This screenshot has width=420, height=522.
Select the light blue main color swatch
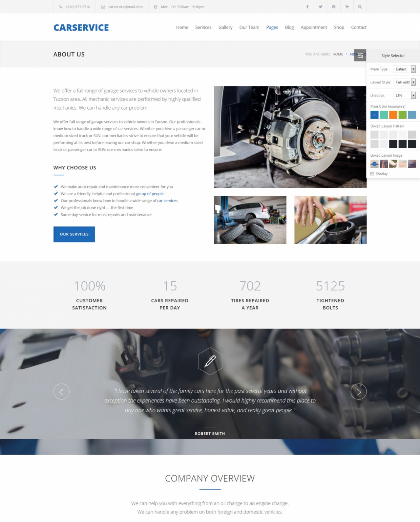[412, 115]
